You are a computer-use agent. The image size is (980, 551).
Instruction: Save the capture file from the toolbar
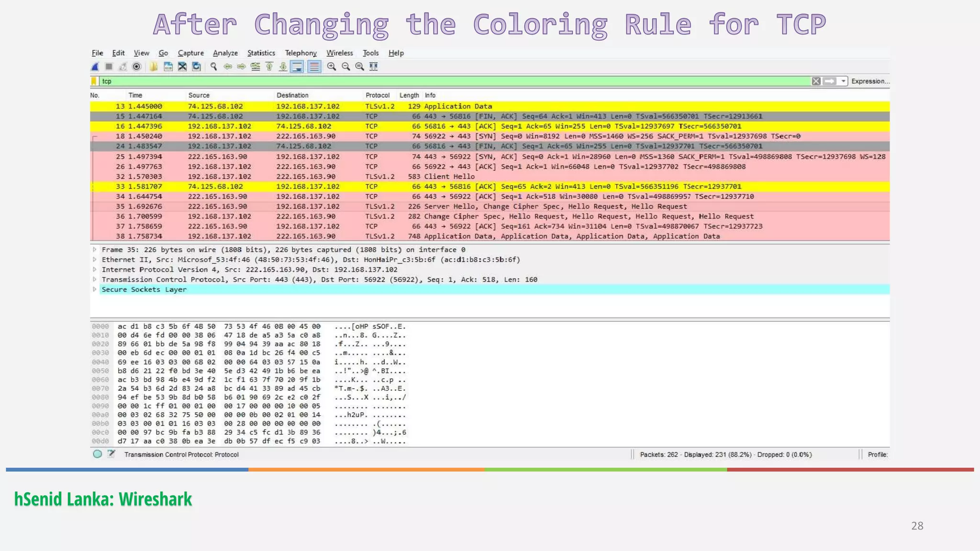pyautogui.click(x=168, y=66)
